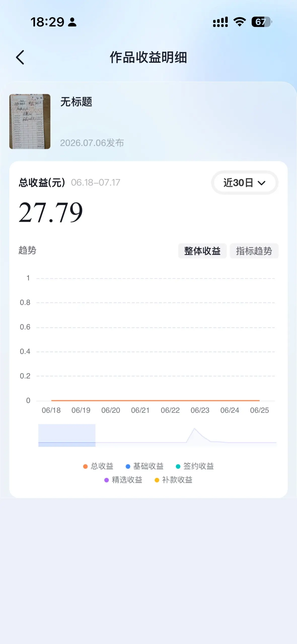The image size is (297, 644).
Task: Open the 近30日 date range dropdown
Action: pyautogui.click(x=244, y=183)
